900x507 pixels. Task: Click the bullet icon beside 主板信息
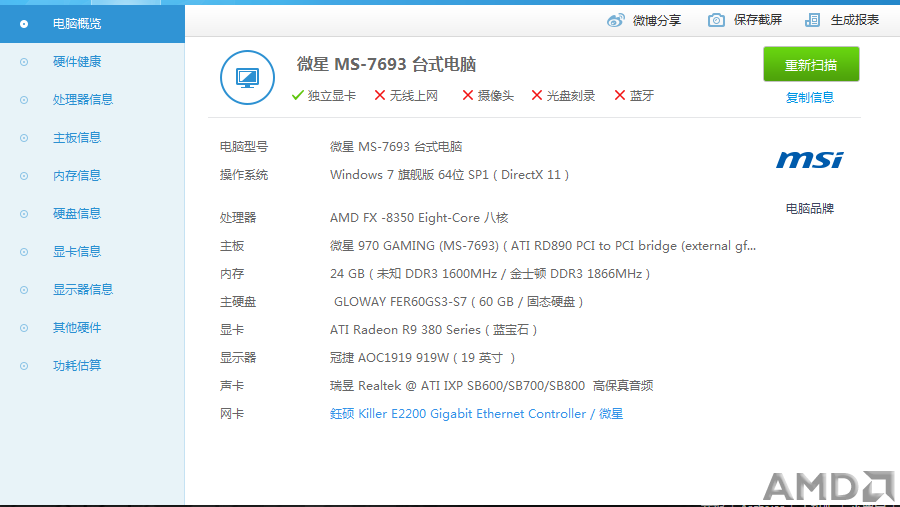pos(24,138)
